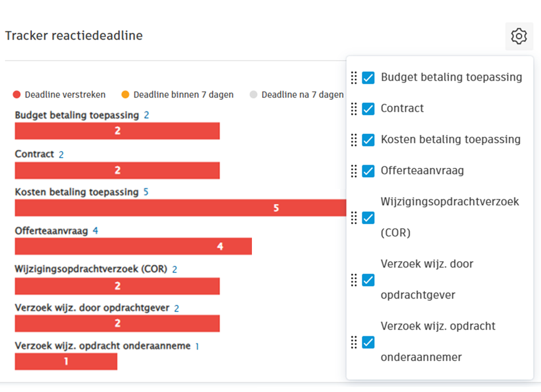This screenshot has height=392, width=541.
Task: Click the red Verzoek wijz. opdracht onderaanneme bar
Action: coord(66,361)
